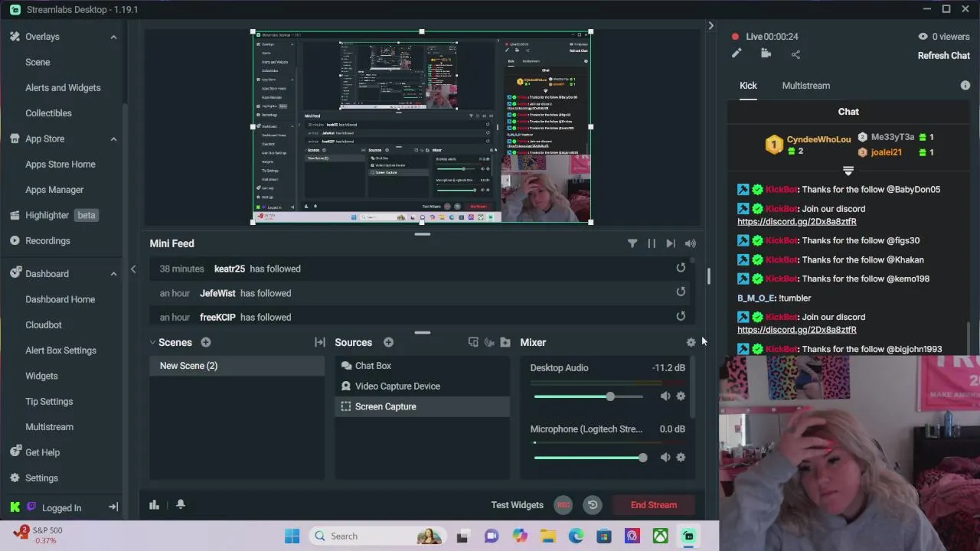Mute Desktop Audio speaker icon
Screen dimensions: 980x551
[x=665, y=396]
